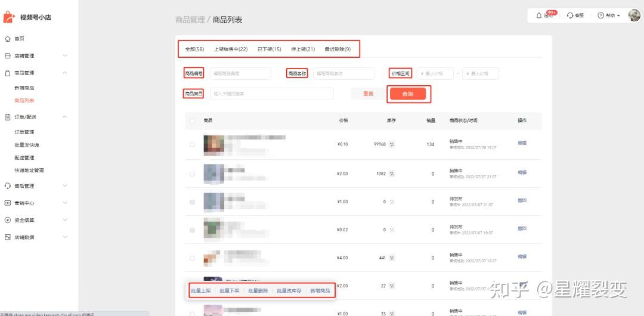Click 撤回 for the ¥0.02 product
This screenshot has height=316, width=644.
coord(522,228)
